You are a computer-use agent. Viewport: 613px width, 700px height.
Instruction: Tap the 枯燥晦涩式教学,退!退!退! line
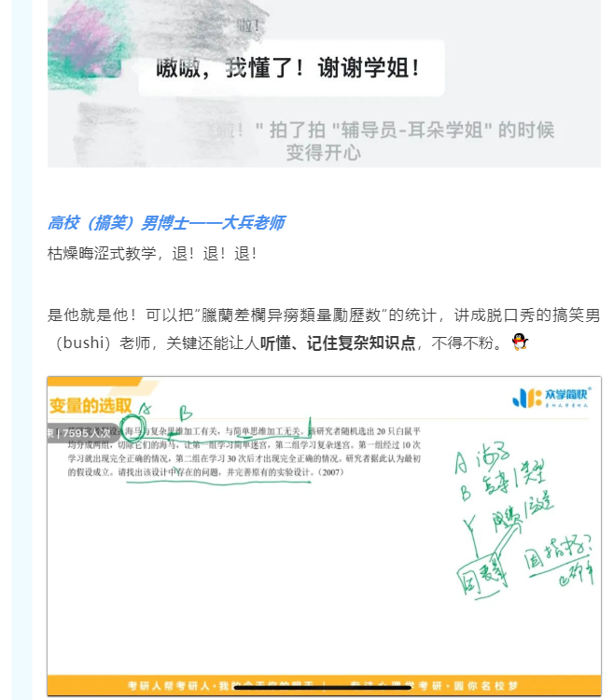tap(153, 254)
